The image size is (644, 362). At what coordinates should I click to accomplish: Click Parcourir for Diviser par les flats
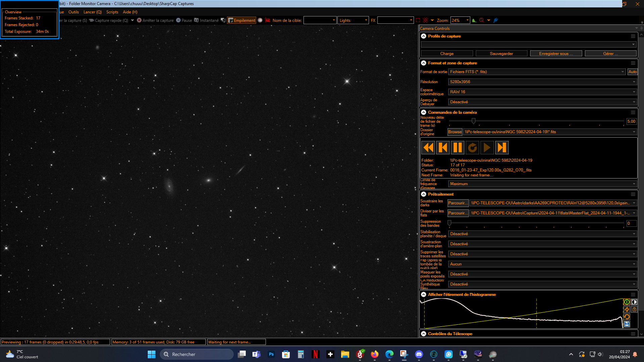pos(458,213)
